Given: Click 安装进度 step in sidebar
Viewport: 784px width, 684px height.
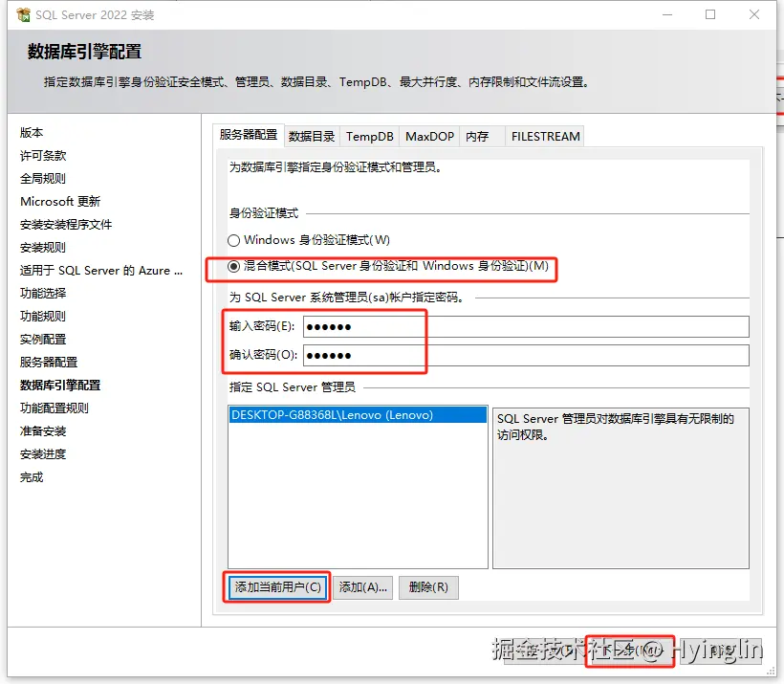Looking at the screenshot, I should click(43, 454).
